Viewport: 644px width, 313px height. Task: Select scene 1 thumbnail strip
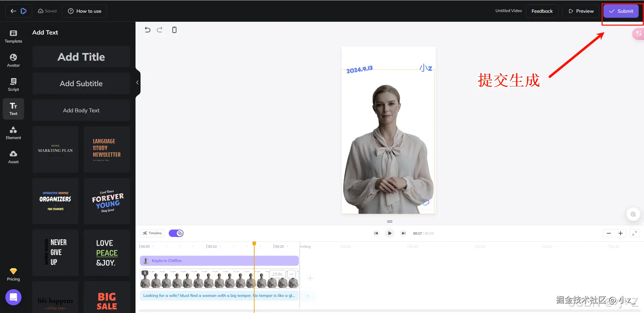tap(219, 278)
